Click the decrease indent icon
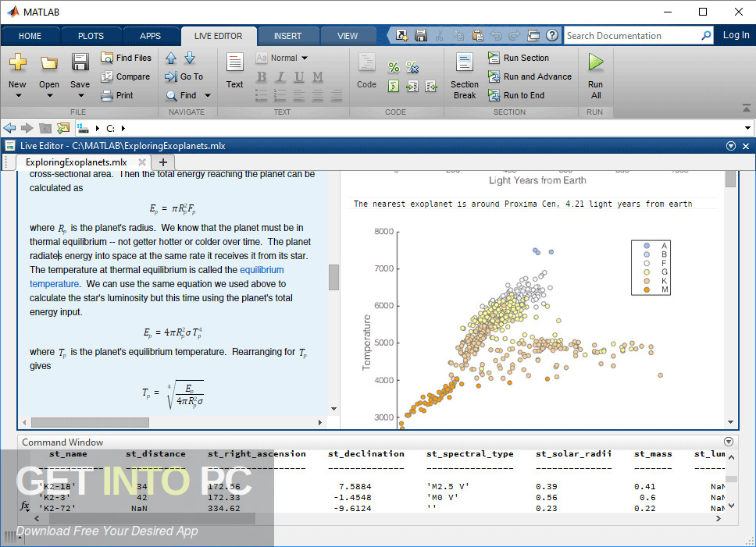The height and width of the screenshot is (547, 756). click(x=431, y=86)
